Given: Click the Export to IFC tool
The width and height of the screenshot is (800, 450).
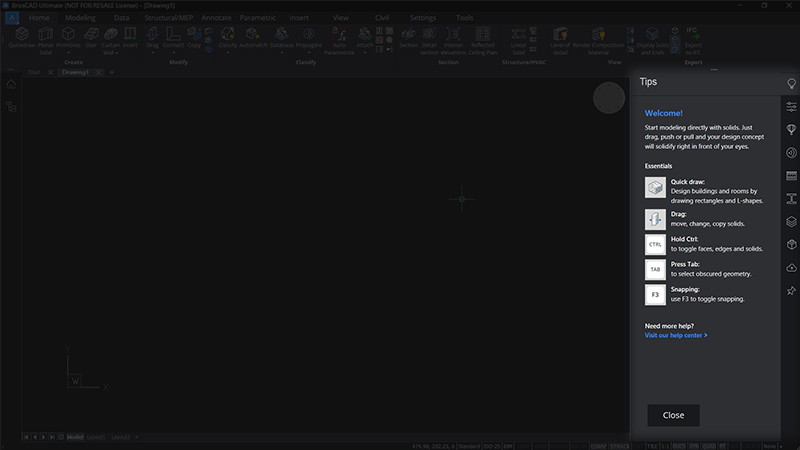Looking at the screenshot, I should (x=693, y=41).
